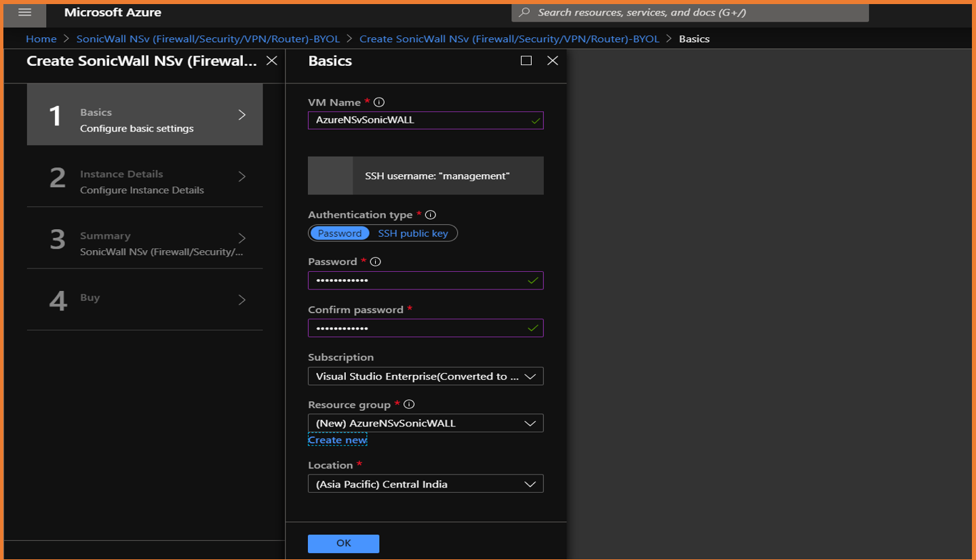Open step 3 Summary

pos(144,238)
